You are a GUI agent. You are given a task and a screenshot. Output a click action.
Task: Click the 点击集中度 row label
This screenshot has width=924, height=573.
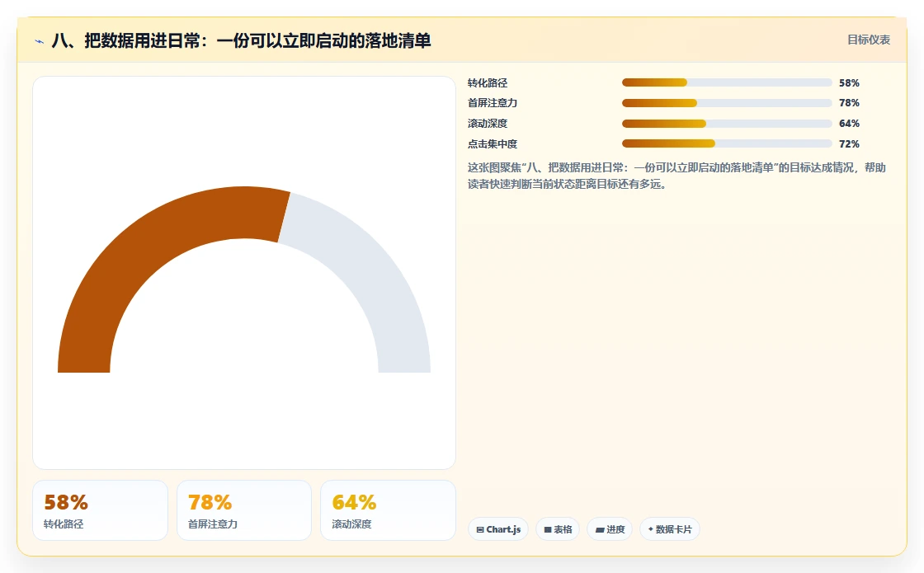pyautogui.click(x=493, y=143)
